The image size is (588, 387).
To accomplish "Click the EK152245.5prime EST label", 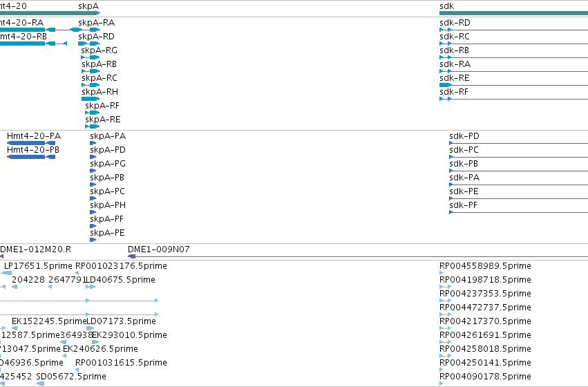I will [x=49, y=321].
